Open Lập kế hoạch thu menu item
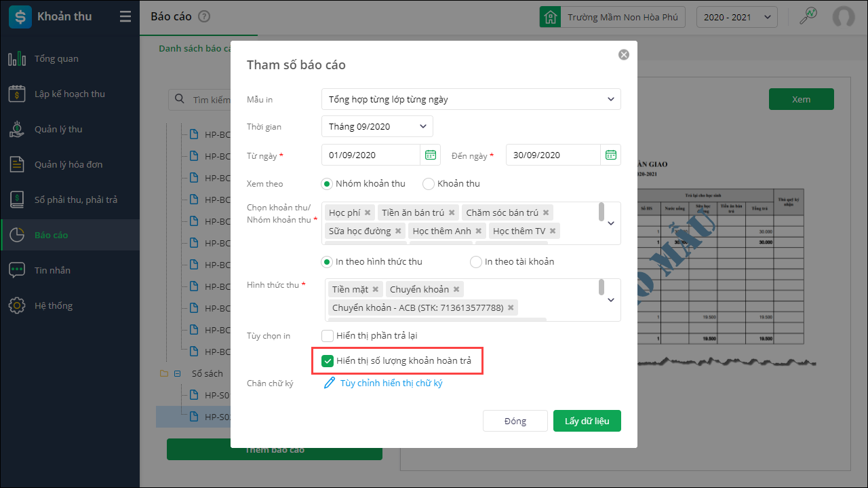Screen dimensions: 868x488 tap(70, 94)
